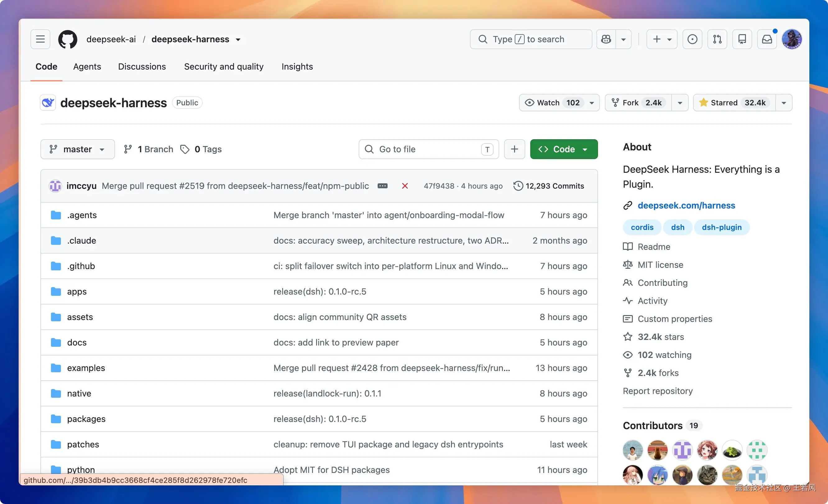Open Security and quality tab
Screen dimensions: 828x504
pyautogui.click(x=224, y=66)
